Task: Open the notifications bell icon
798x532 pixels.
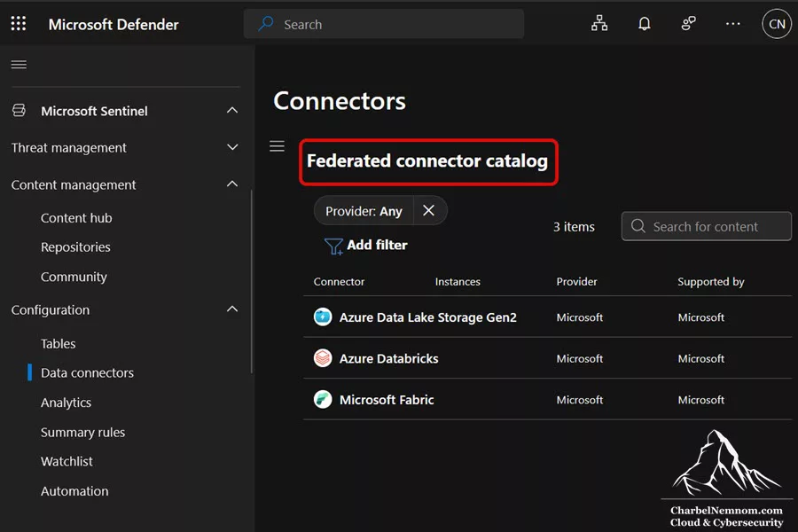Action: (644, 23)
